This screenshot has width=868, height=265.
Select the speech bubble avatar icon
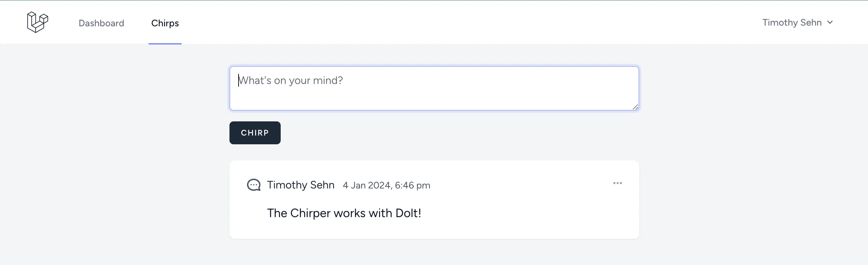(253, 185)
